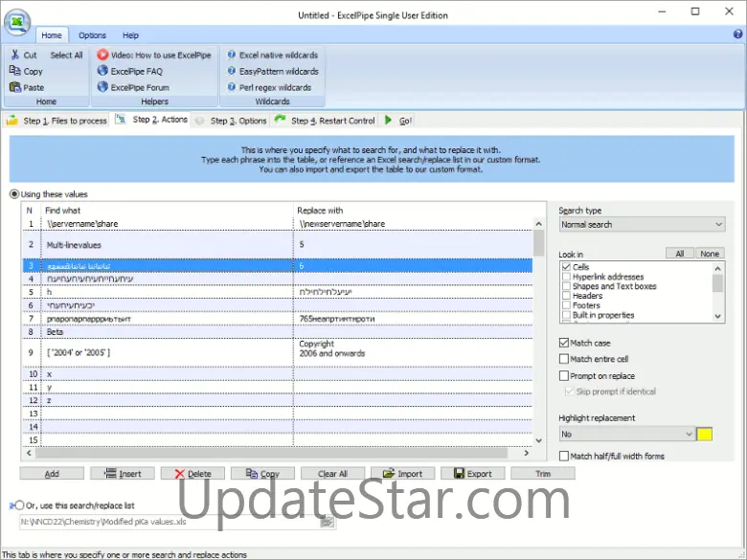Image resolution: width=747 pixels, height=560 pixels.
Task: Click table horizontal scroll left arrow
Action: pos(29,453)
